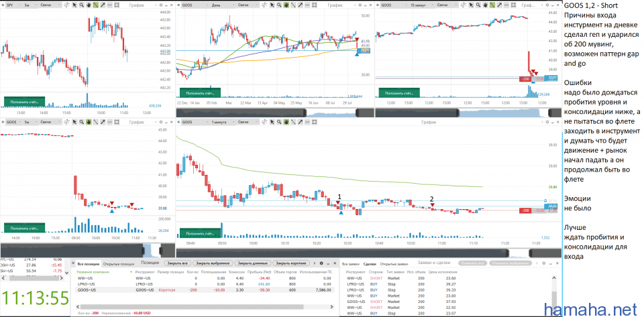Open Свечи chart type dropdown in GOOS daily chart

click(248, 5)
